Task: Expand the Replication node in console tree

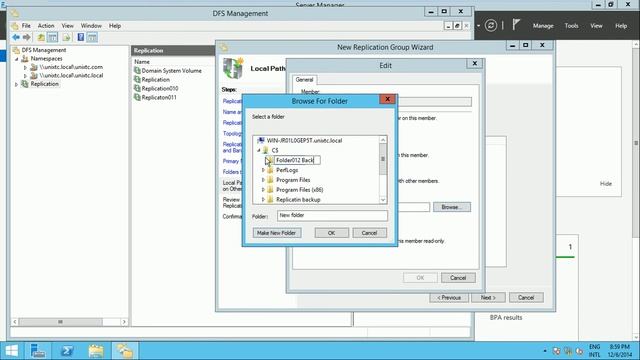Action: tap(17, 84)
